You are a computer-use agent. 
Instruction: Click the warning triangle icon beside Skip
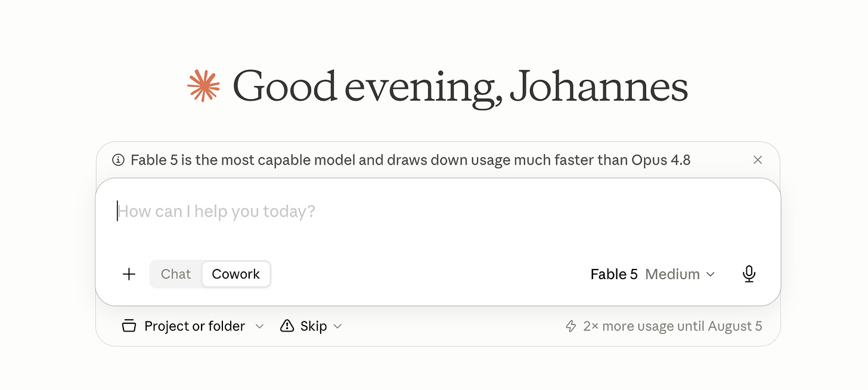click(x=287, y=326)
